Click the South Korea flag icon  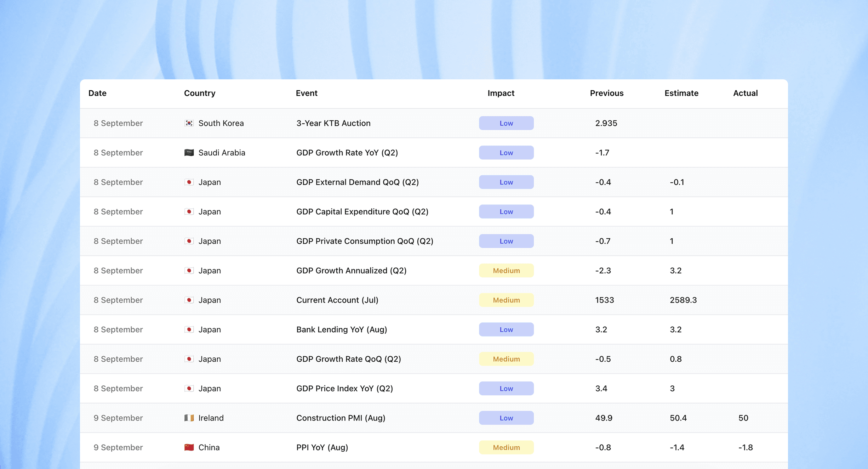coord(189,123)
